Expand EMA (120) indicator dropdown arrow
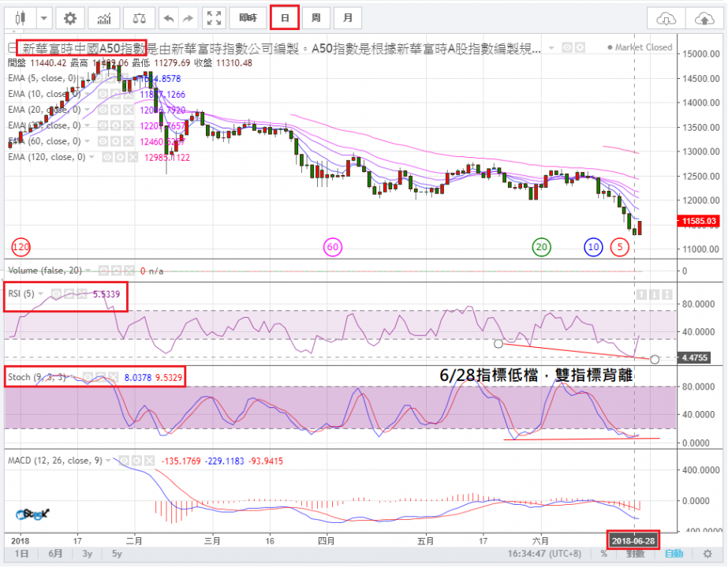 [92, 158]
